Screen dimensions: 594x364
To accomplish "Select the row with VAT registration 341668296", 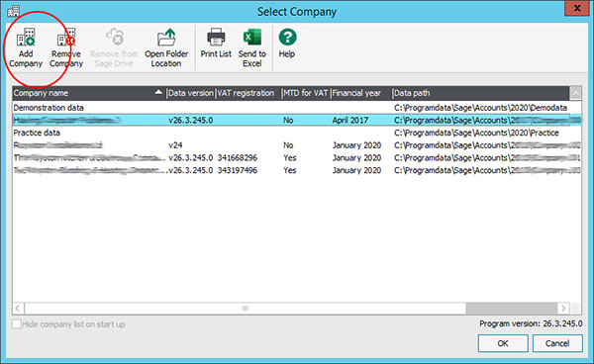I will (297, 158).
